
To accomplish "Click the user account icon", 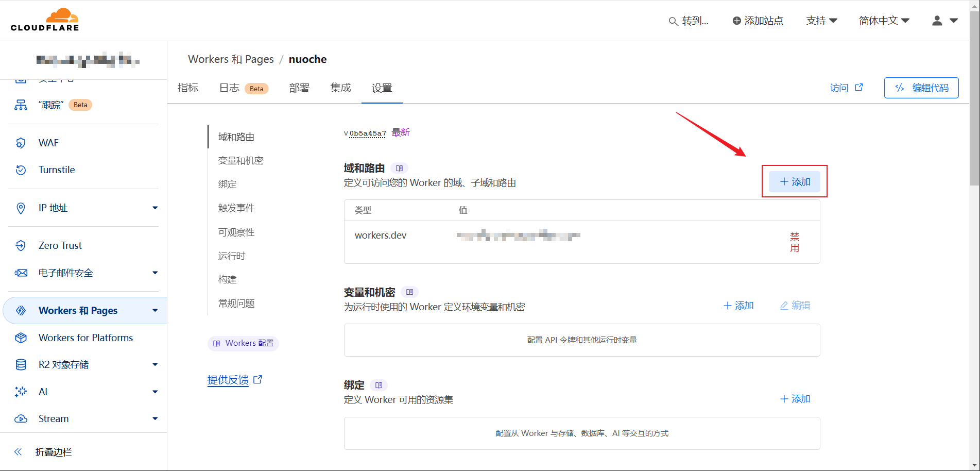I will click(x=937, y=21).
